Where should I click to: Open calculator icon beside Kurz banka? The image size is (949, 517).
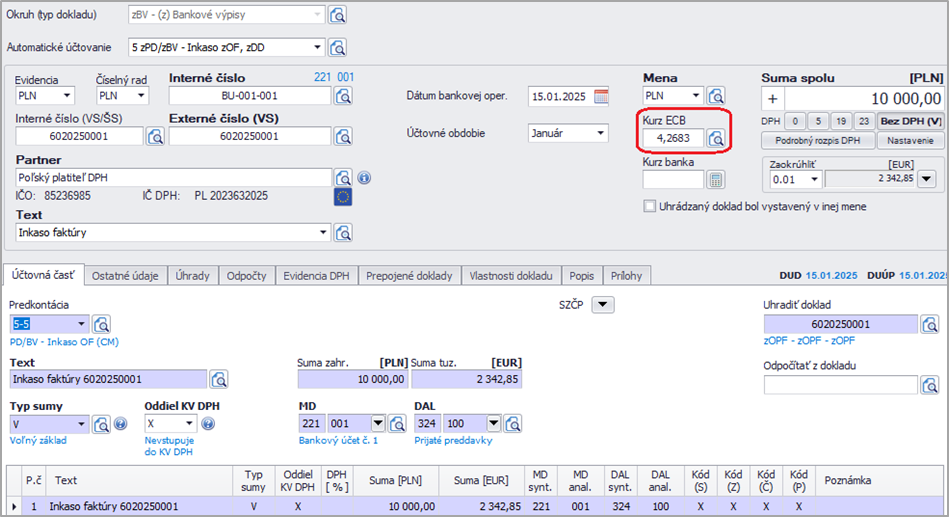coord(716,180)
